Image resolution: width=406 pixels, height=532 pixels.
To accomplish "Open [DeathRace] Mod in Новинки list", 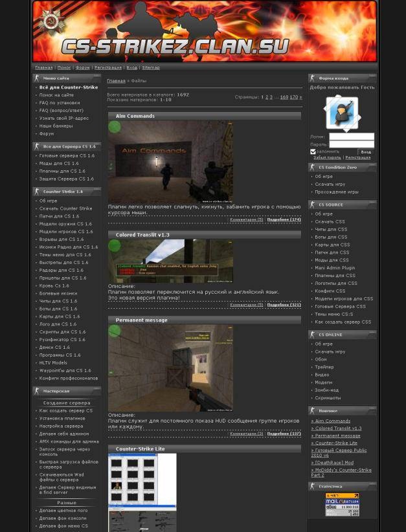I will [332, 463].
